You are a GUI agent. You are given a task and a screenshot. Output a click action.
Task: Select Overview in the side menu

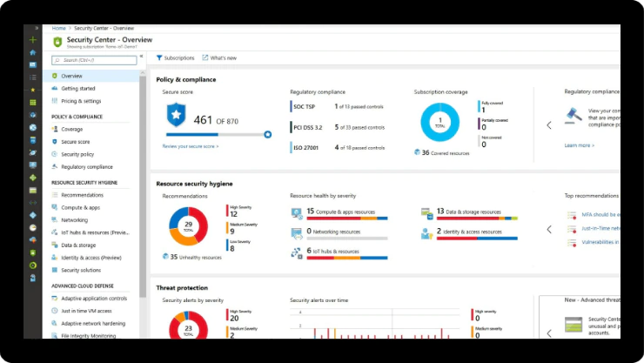coord(91,76)
